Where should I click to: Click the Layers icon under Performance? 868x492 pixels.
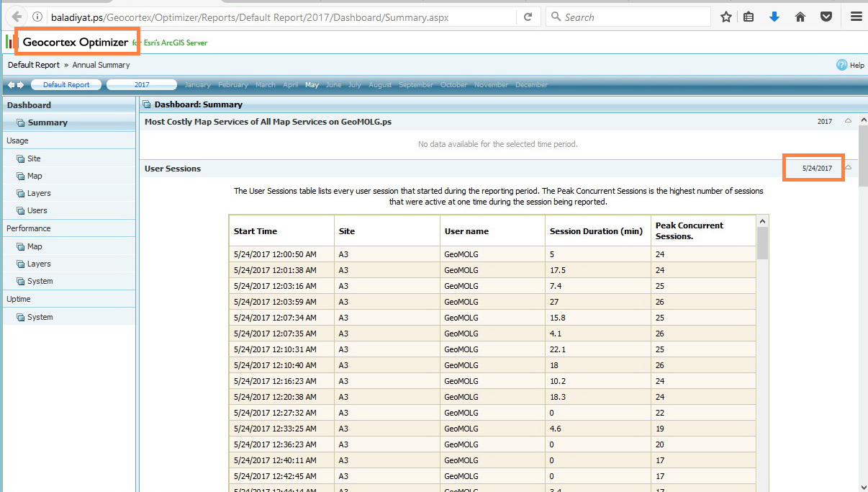[21, 264]
